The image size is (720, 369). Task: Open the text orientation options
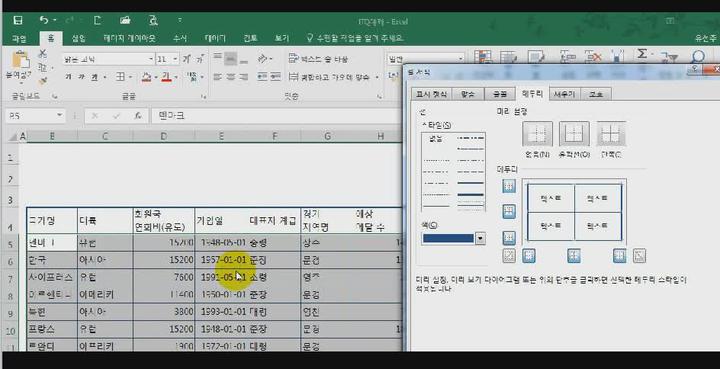265,59
